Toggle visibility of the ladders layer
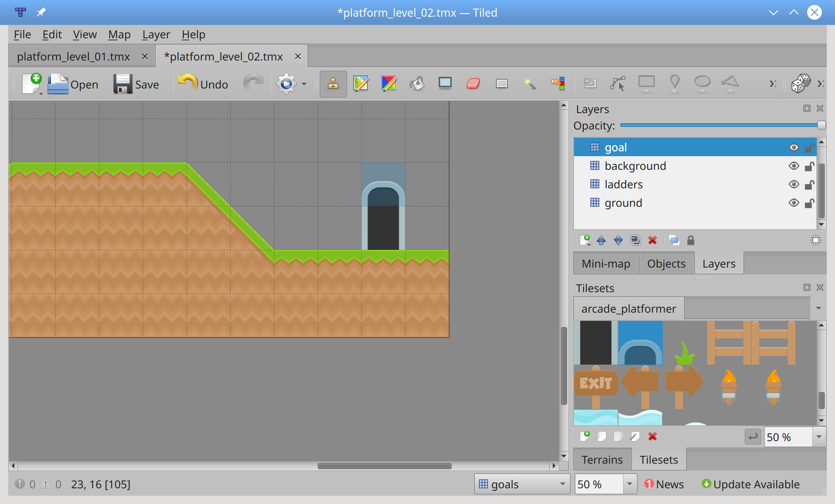The width and height of the screenshot is (835, 504). click(794, 184)
